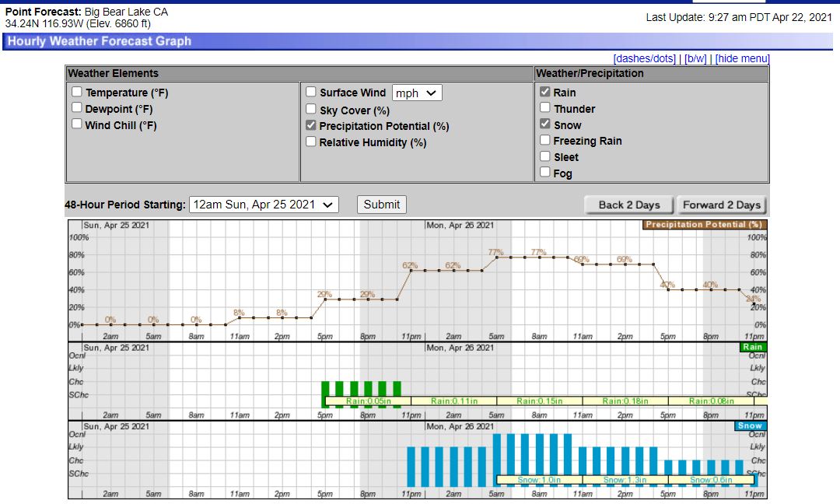Enable the Thunder checkbox
Viewport: 840px width, 504px height.
coord(545,108)
